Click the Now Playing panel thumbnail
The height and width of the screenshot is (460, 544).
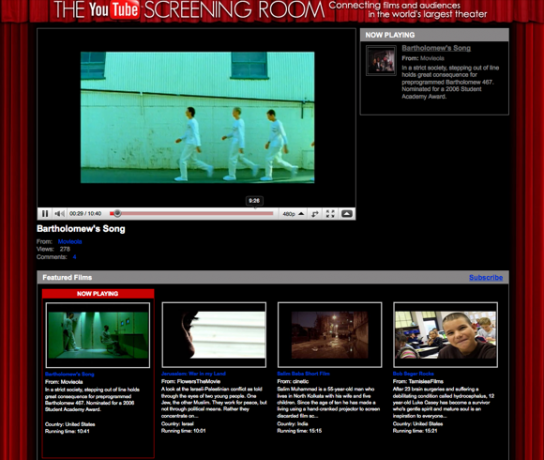(381, 60)
